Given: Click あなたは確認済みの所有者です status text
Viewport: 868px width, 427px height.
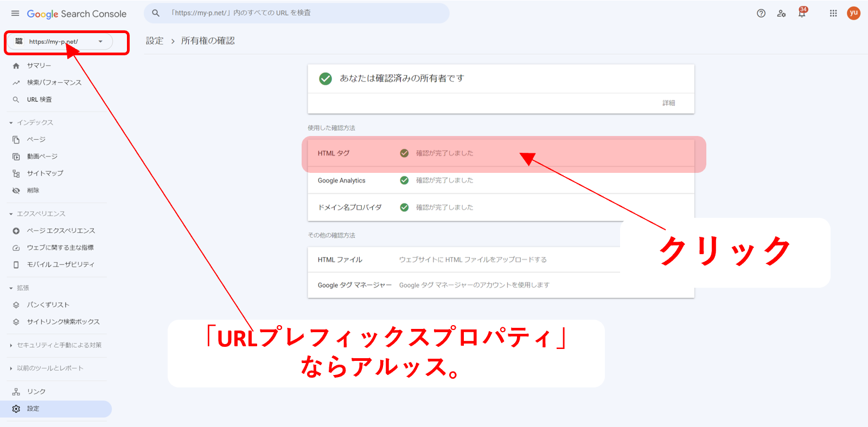Looking at the screenshot, I should coord(402,79).
